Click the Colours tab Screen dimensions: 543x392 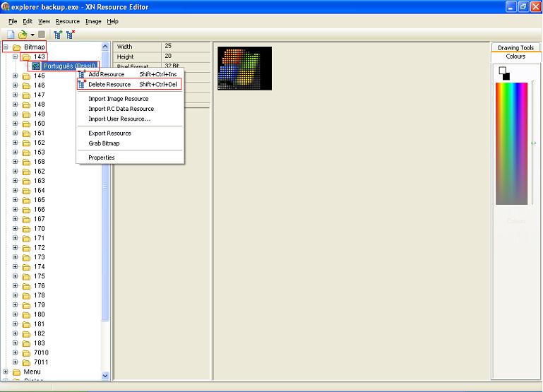515,56
